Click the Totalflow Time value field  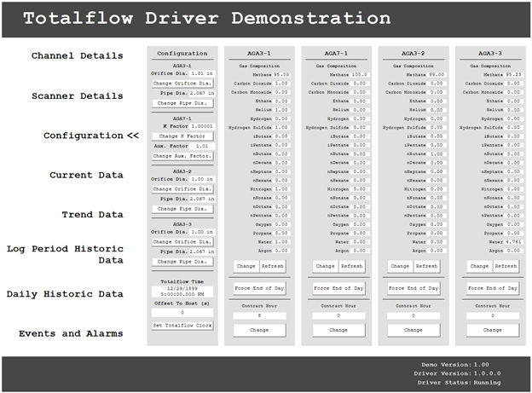[x=182, y=292]
